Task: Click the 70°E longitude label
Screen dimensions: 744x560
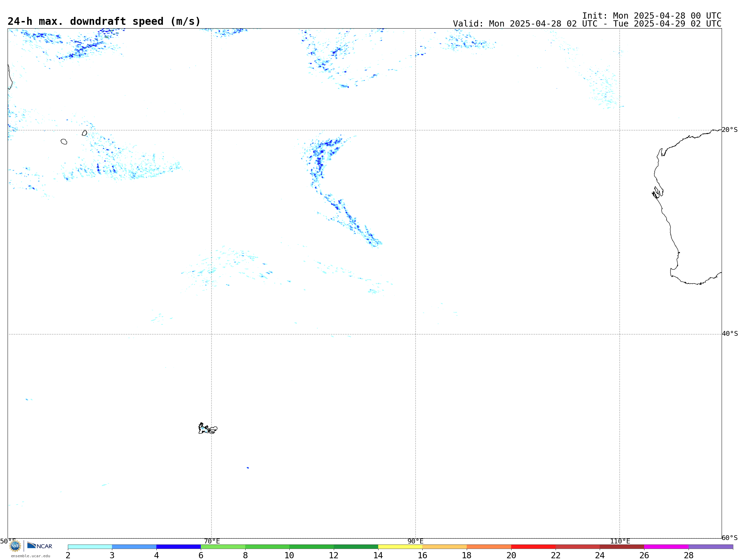Action: 212,541
